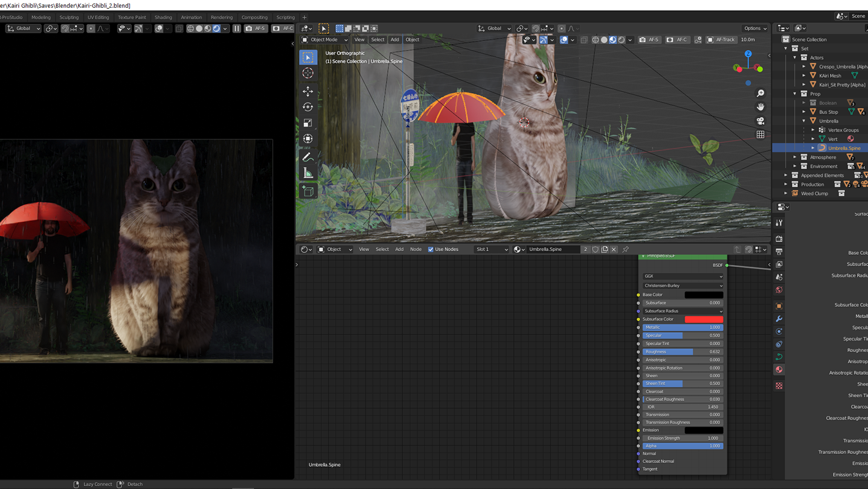Open the Output properties tab

[779, 251]
